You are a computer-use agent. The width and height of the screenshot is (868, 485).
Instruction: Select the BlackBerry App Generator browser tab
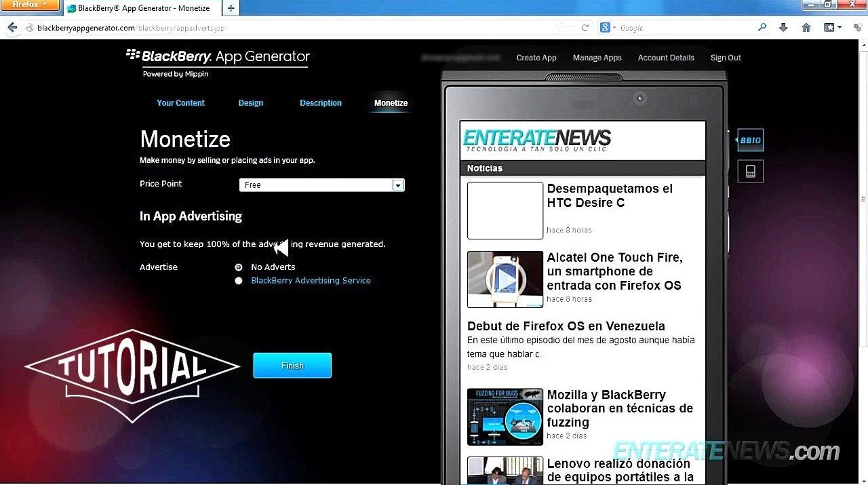143,8
